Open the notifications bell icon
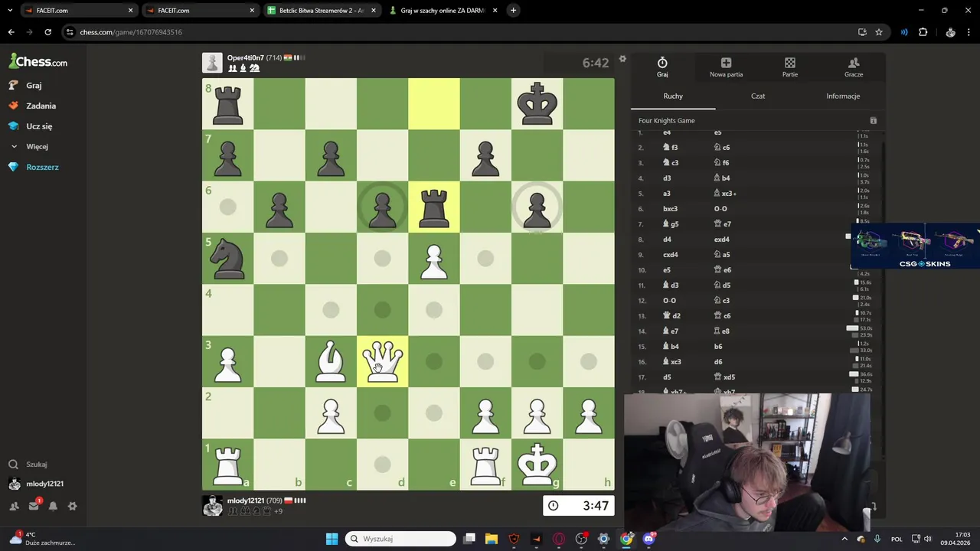980x551 pixels. pos(53,506)
